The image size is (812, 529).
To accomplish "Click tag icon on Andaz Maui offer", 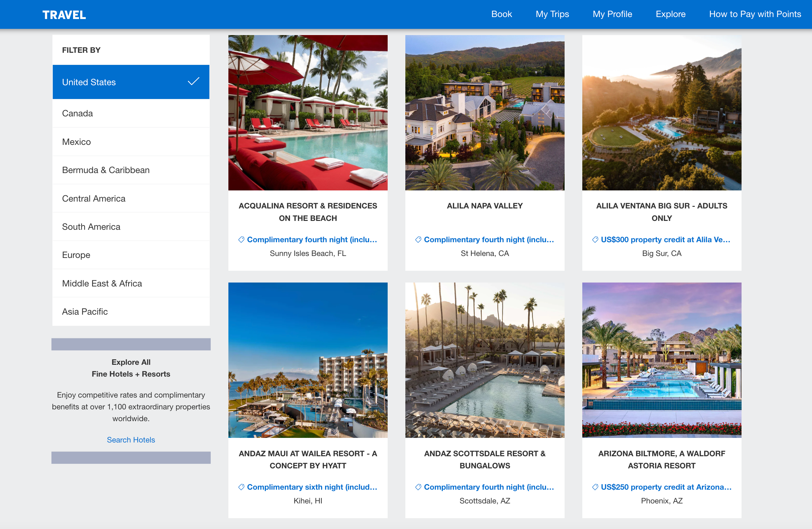I will click(241, 487).
